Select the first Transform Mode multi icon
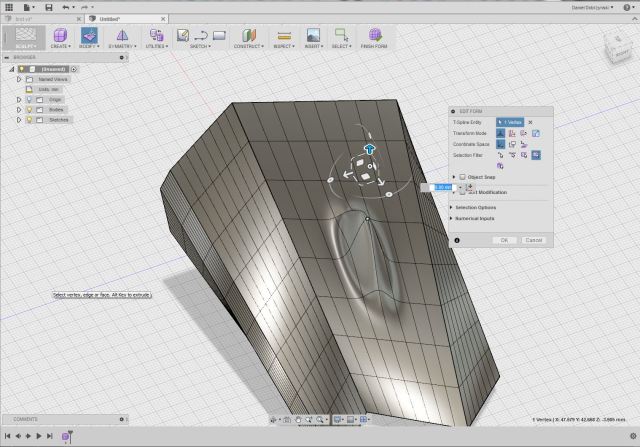The height and width of the screenshot is (447, 640). (500, 133)
